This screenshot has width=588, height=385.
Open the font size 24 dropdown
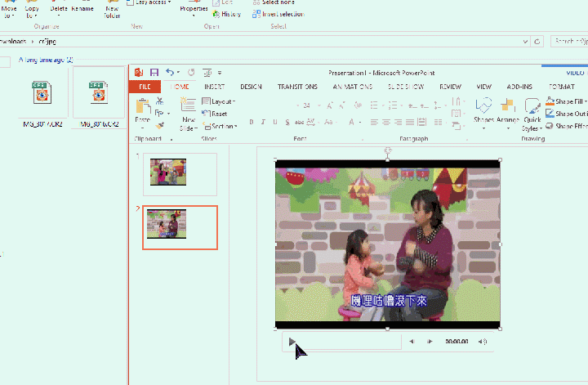319,105
